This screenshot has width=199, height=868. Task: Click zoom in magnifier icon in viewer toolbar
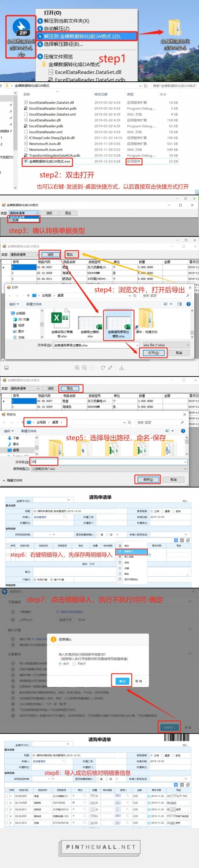pyautogui.click(x=77, y=368)
